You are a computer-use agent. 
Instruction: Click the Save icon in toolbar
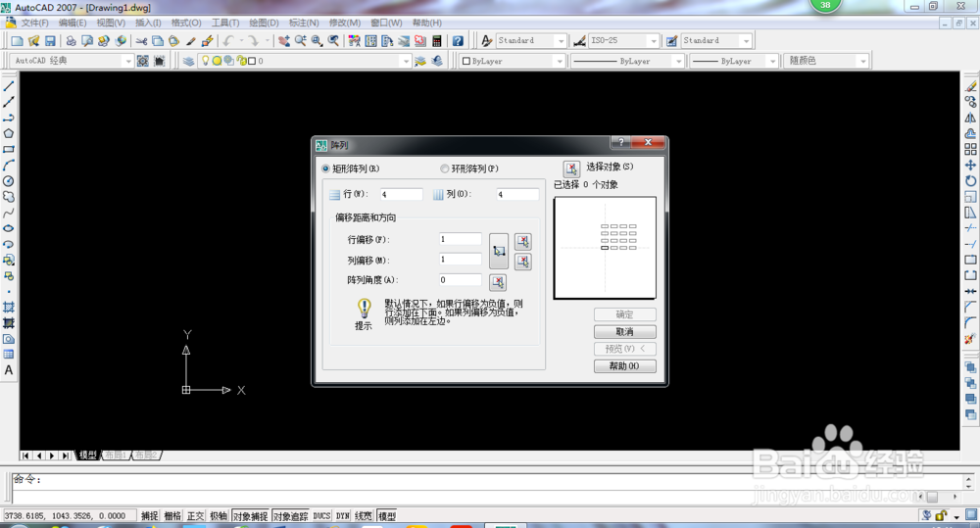[50, 40]
